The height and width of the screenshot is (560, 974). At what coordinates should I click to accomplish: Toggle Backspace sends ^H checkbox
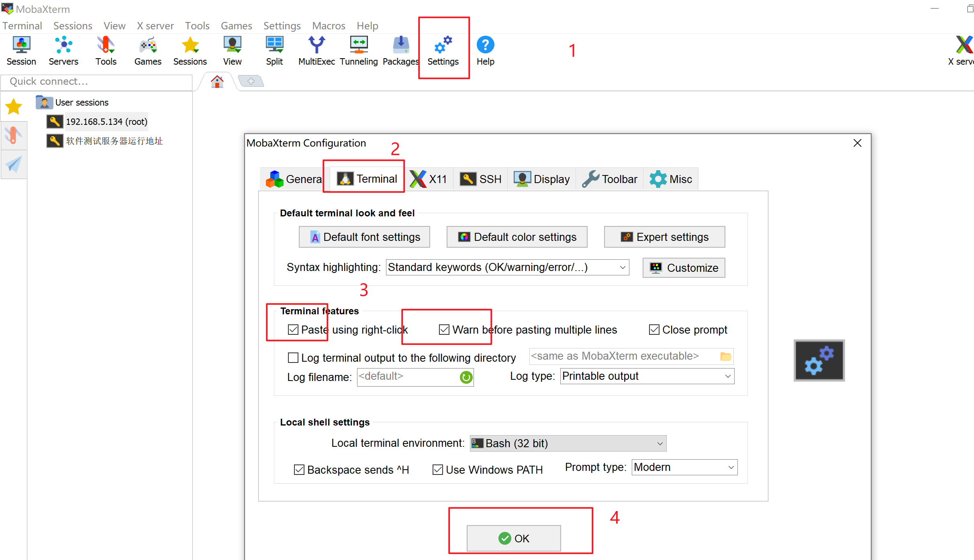pos(299,470)
